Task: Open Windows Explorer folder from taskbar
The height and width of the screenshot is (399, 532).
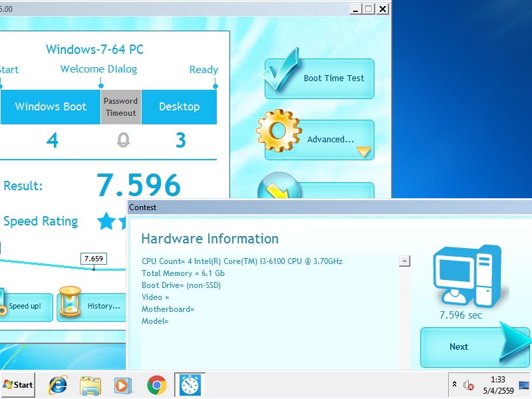Action: [90, 385]
